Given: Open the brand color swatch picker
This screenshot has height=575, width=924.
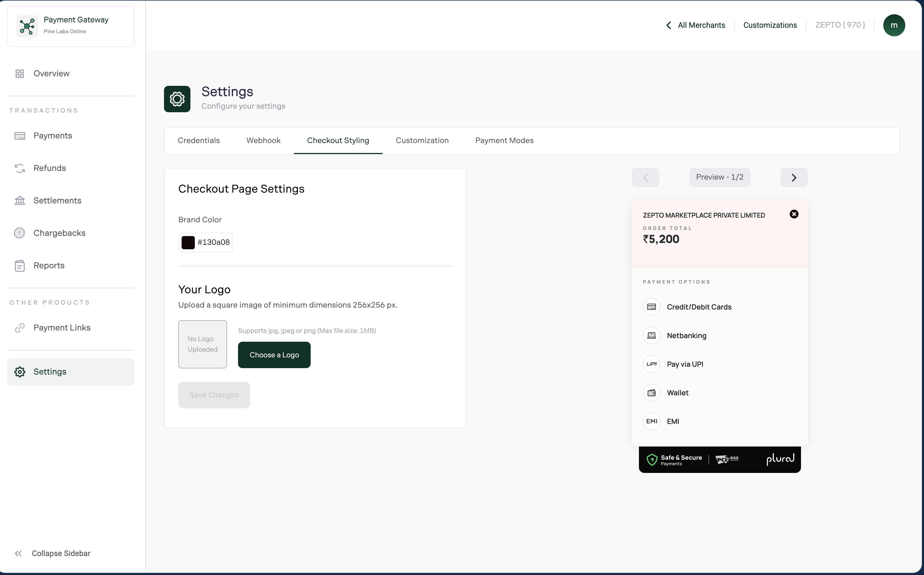Looking at the screenshot, I should point(188,243).
